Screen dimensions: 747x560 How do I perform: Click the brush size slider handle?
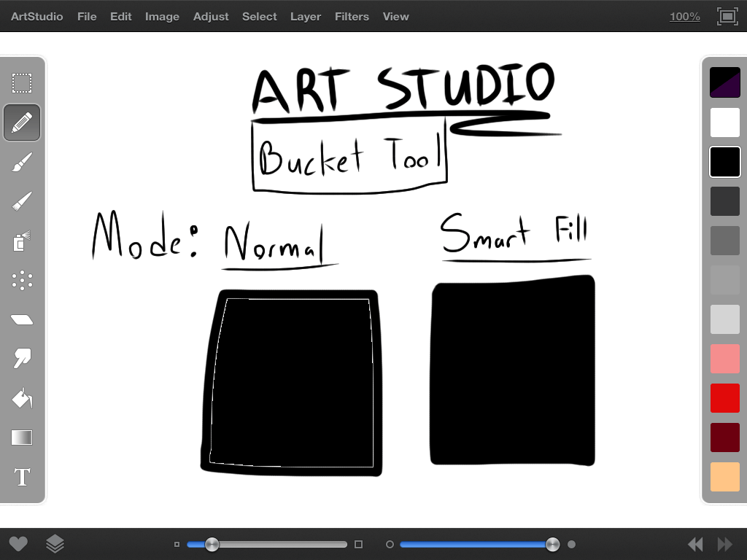212,544
